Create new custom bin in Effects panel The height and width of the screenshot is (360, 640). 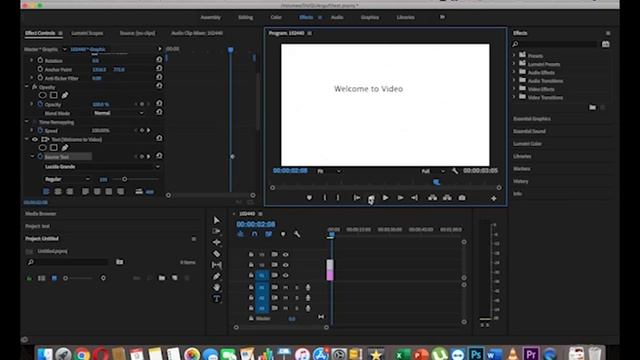[x=592, y=107]
